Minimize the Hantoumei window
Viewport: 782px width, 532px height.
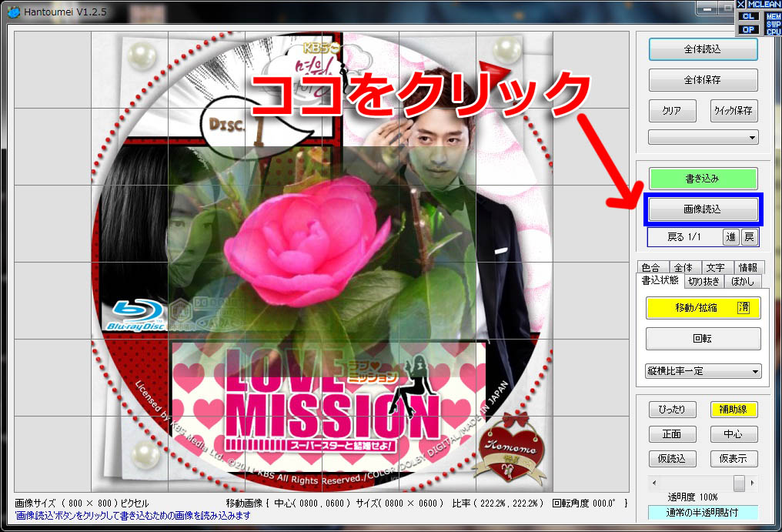(707, 9)
